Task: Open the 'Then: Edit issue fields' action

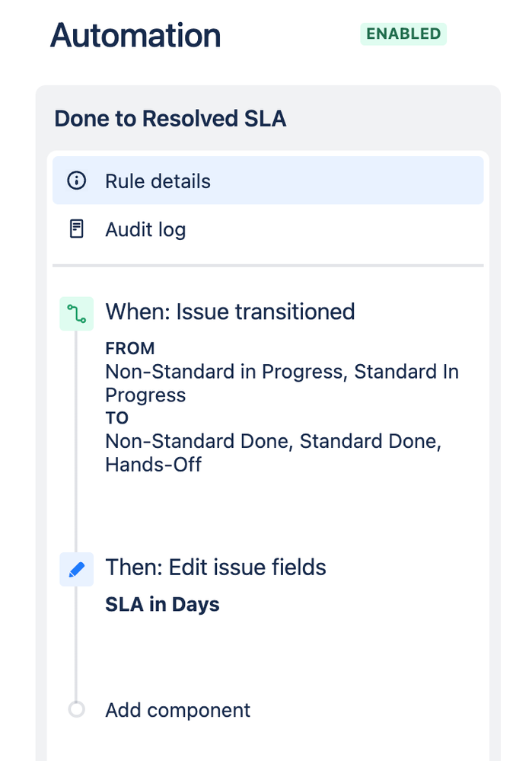Action: (215, 568)
